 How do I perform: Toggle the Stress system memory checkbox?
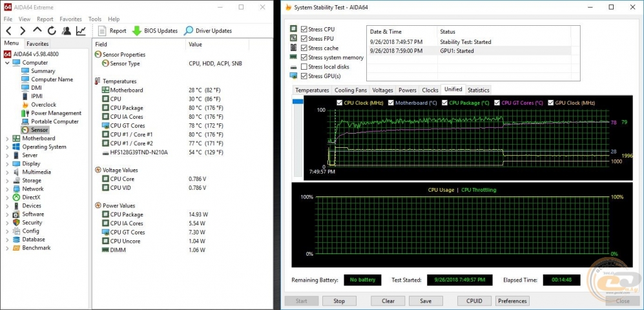[x=304, y=57]
